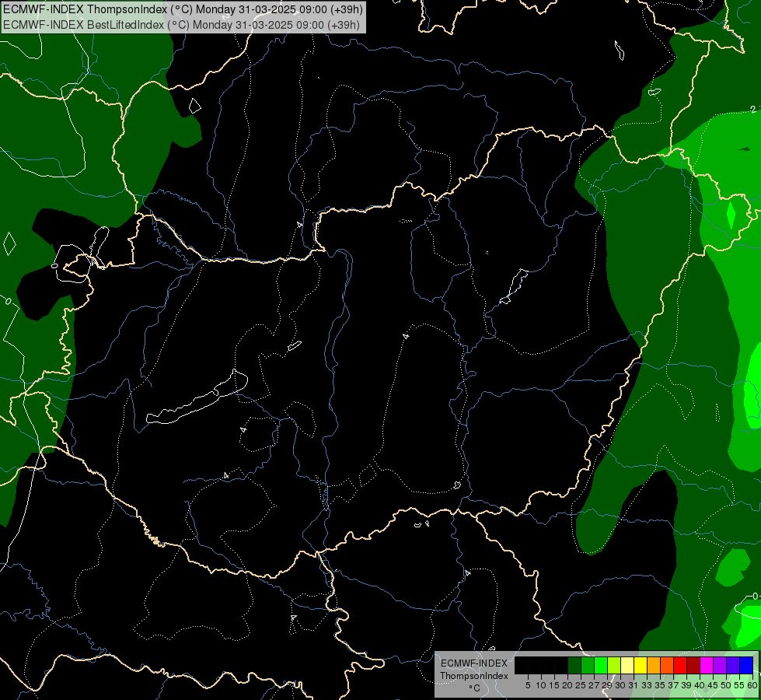Click the ECMWF-INDEX BestLiftedIndex header line
This screenshot has height=700, width=761.
point(182,24)
